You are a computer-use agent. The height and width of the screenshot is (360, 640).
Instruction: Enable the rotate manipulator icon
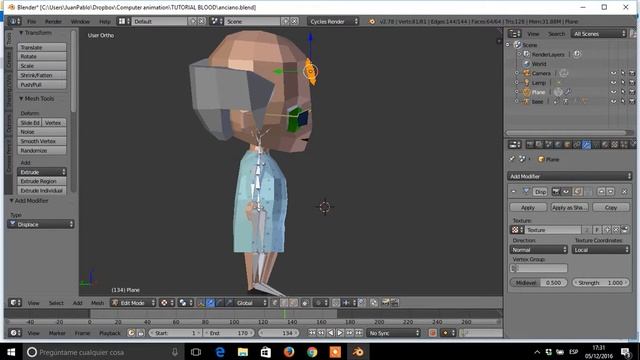220,302
